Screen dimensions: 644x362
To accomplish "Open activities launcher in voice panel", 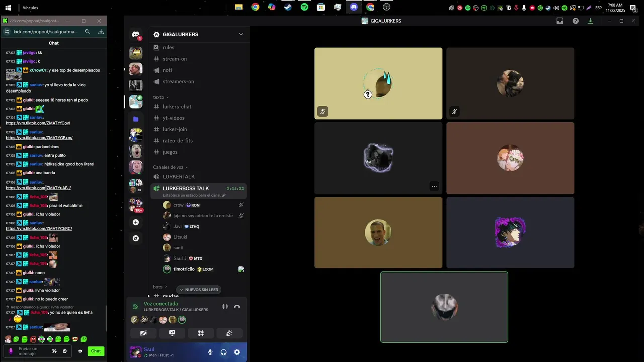I will pos(200,333).
